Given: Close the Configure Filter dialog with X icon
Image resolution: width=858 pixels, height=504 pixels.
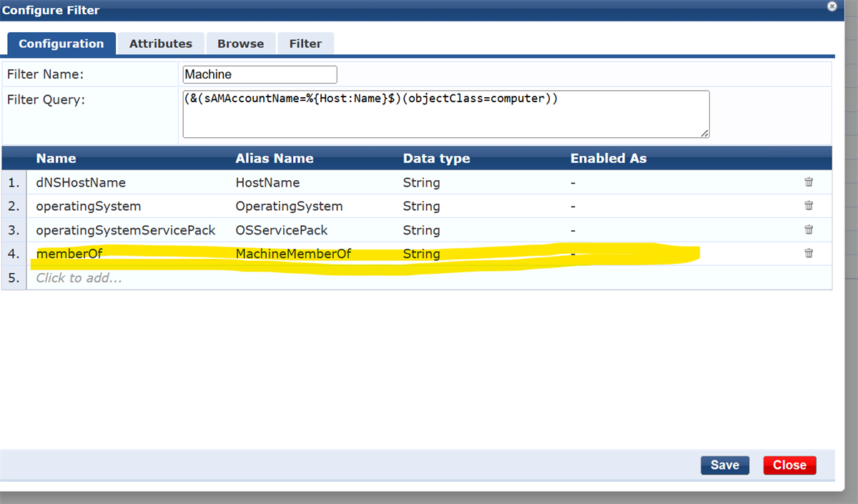Looking at the screenshot, I should pyautogui.click(x=832, y=6).
